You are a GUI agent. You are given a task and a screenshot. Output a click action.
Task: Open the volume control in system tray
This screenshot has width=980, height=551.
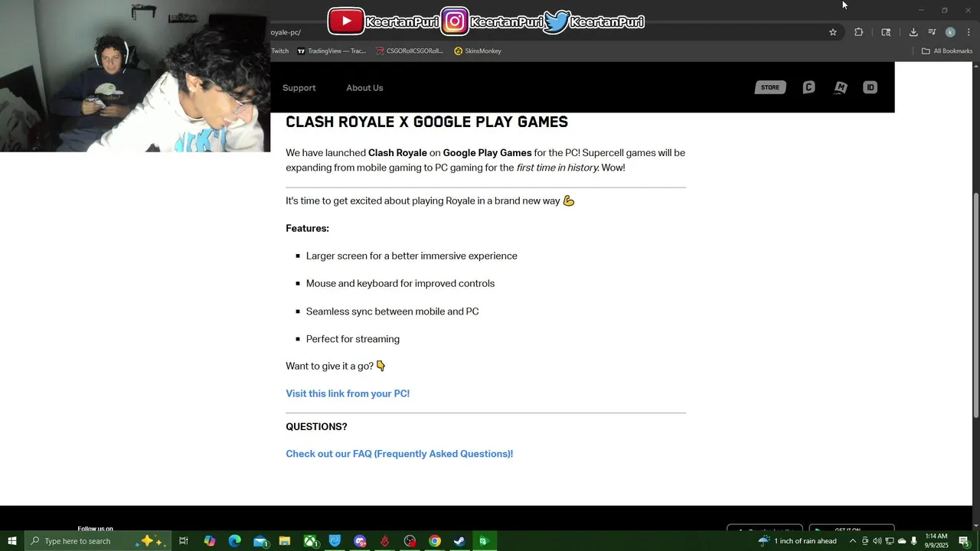877,541
